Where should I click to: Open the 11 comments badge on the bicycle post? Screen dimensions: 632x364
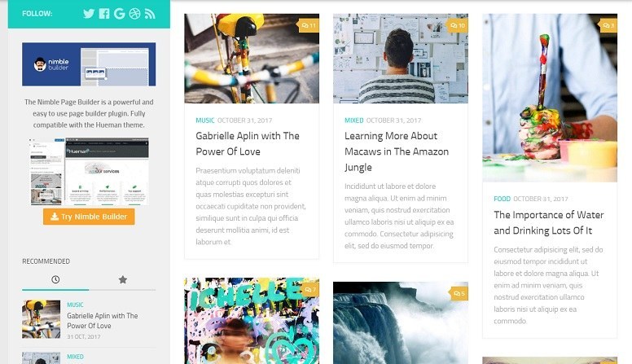[309, 25]
